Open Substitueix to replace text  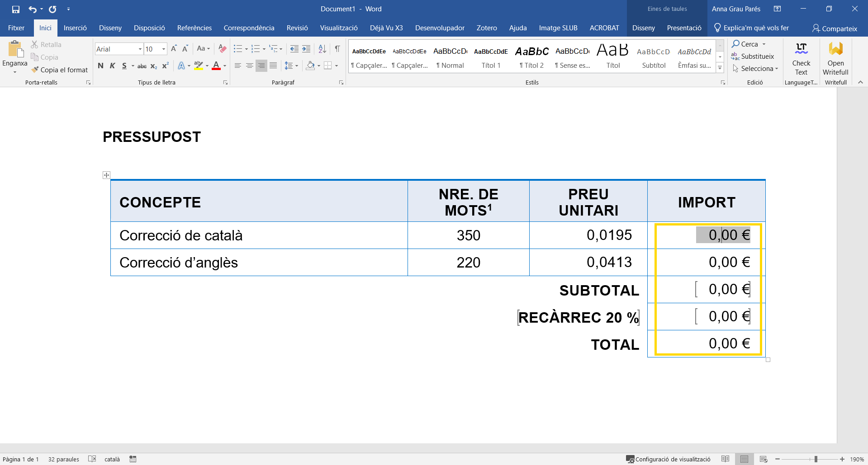758,56
